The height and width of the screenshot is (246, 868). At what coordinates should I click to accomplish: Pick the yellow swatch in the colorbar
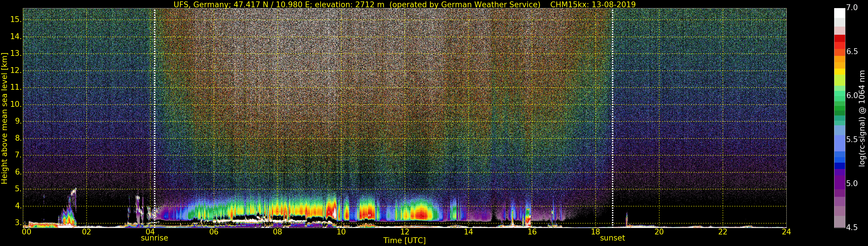[839, 72]
